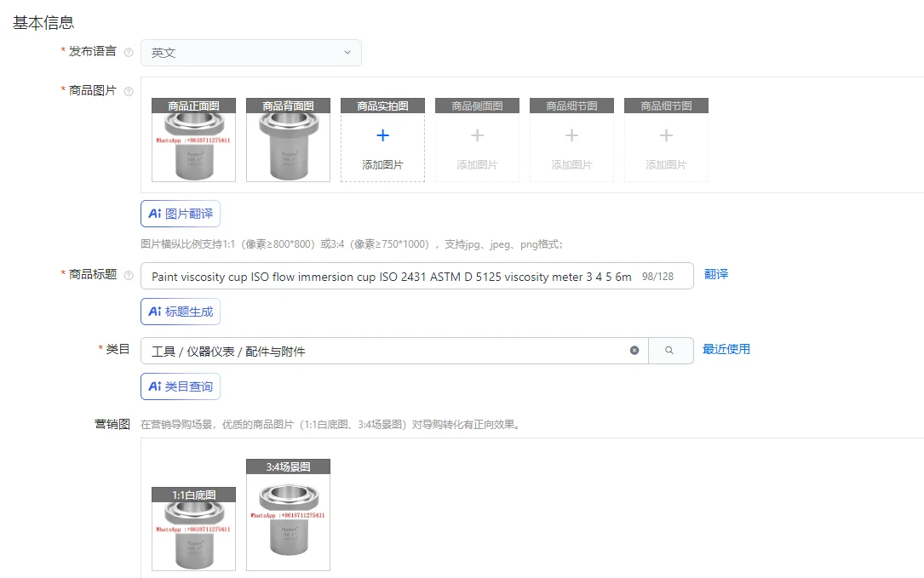The width and height of the screenshot is (924, 578).
Task: Select the 1:1白底图 marketing thumbnail
Action: [194, 529]
